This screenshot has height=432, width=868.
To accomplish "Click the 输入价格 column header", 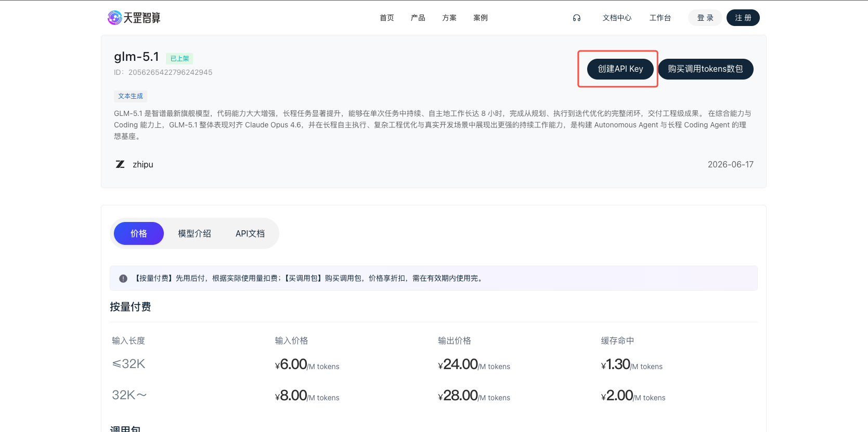I will [x=291, y=341].
